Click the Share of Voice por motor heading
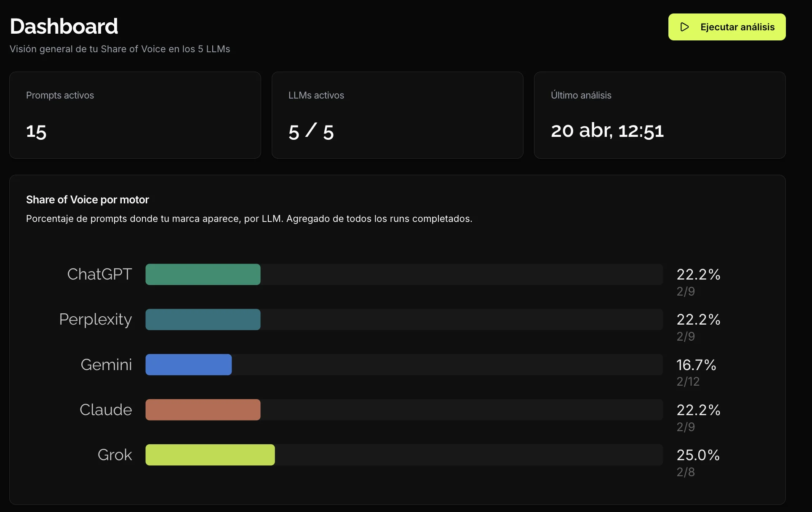 coord(88,200)
